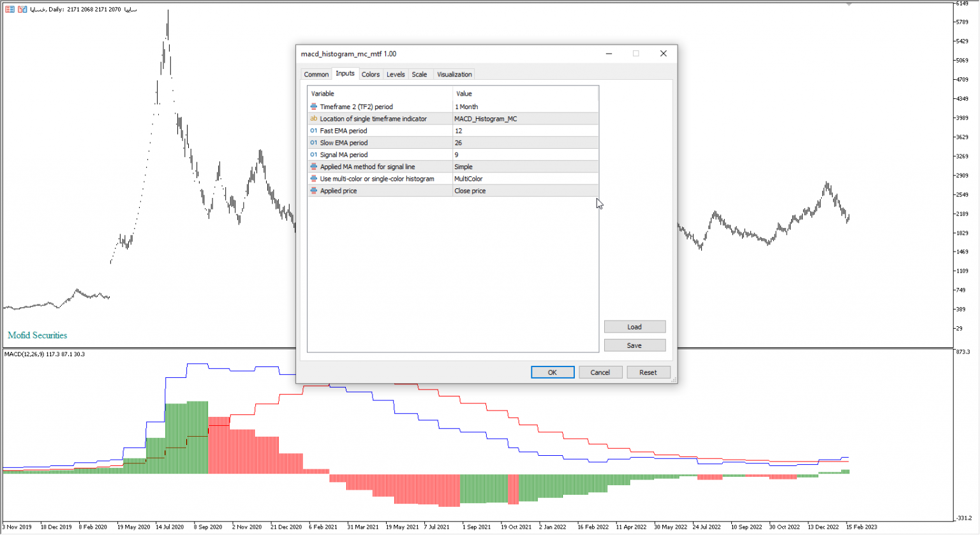Open the '1 Month' timeframe value dropdown
The width and height of the screenshot is (980, 535).
(523, 107)
